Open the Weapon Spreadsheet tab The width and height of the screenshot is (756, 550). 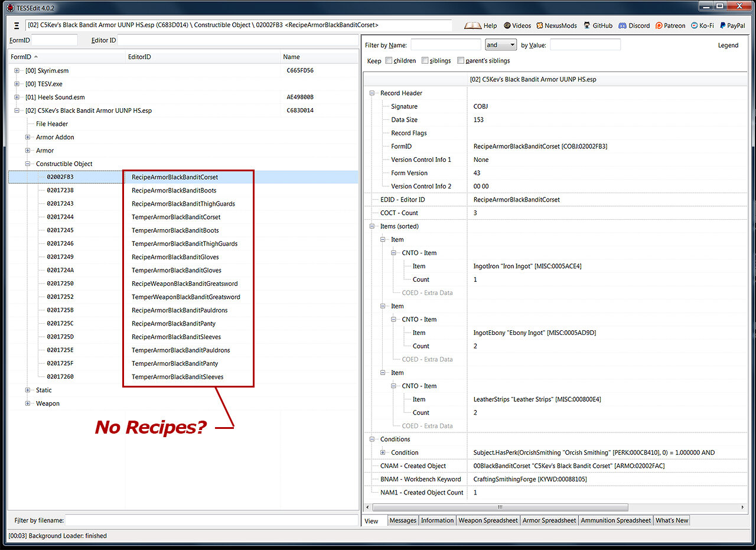click(x=488, y=520)
